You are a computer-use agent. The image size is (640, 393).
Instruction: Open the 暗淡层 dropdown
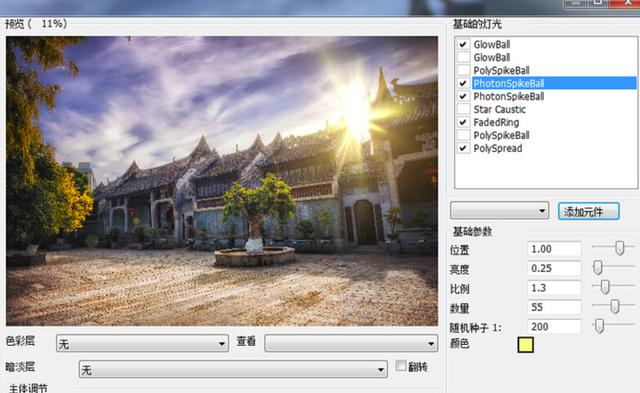pyautogui.click(x=233, y=369)
